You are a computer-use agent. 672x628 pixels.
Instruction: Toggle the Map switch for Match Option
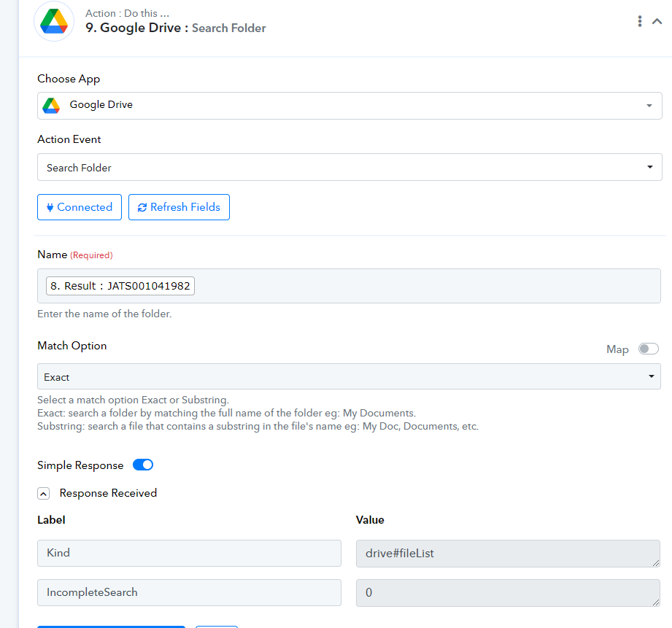pos(648,349)
